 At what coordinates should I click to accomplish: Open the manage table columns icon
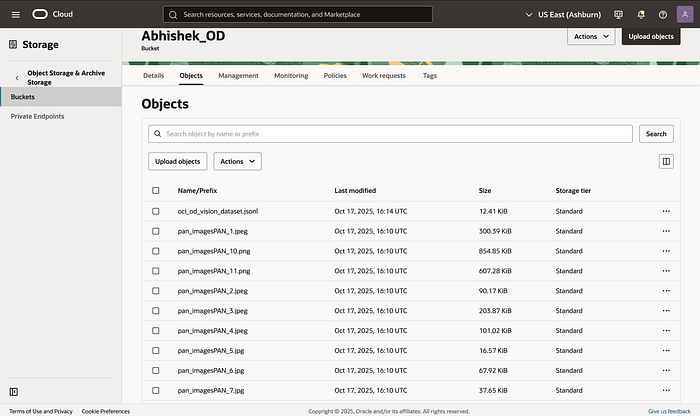click(666, 162)
